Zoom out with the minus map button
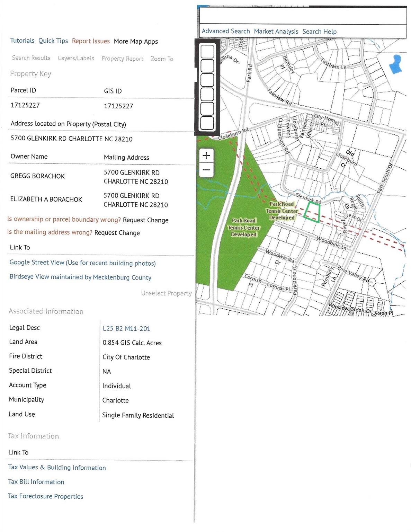 tap(206, 170)
